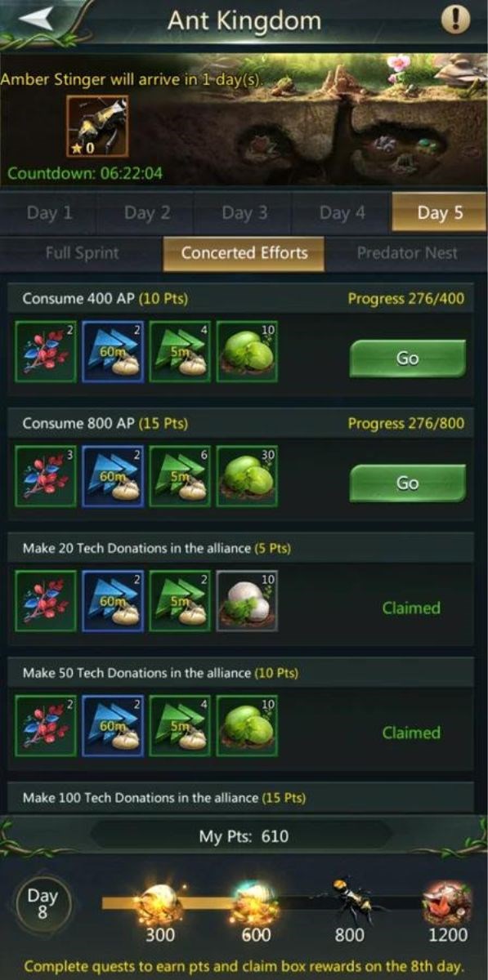
Task: Tap the 60m speedup in Consume 400 AP
Action: pyautogui.click(x=113, y=352)
